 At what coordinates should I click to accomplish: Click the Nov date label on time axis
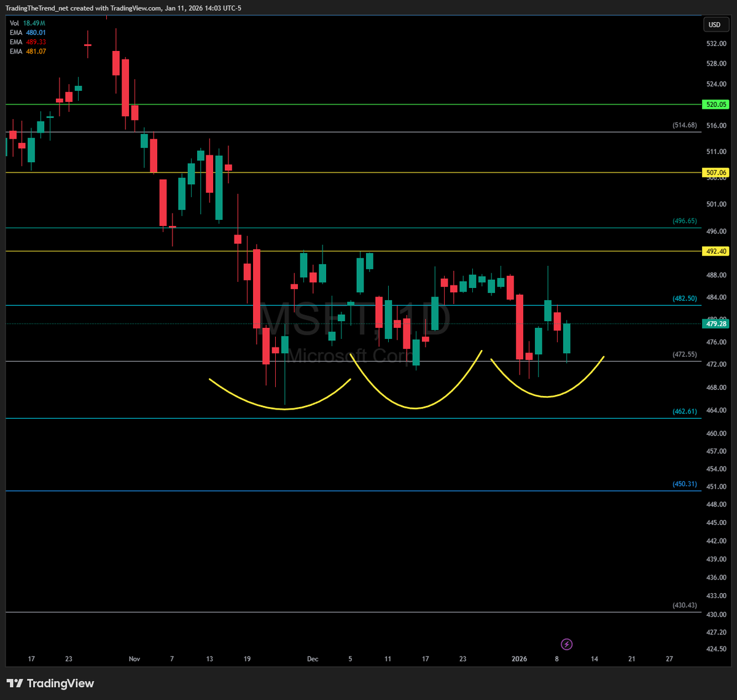pyautogui.click(x=135, y=659)
